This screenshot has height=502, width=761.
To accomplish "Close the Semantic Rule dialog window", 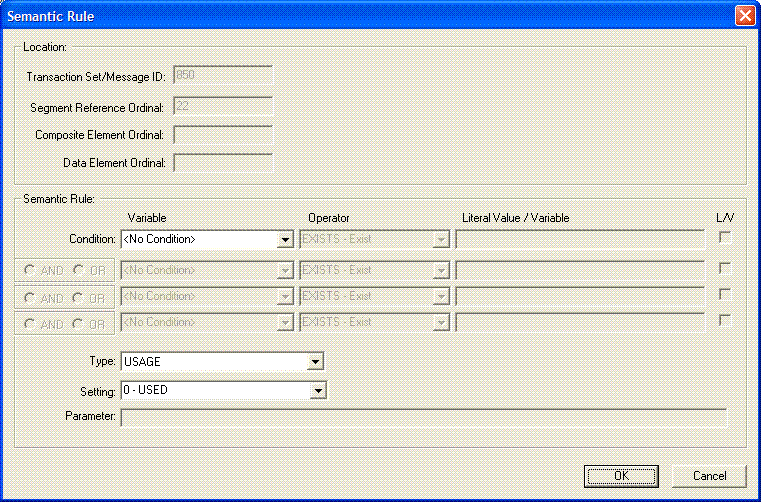I will pos(744,16).
